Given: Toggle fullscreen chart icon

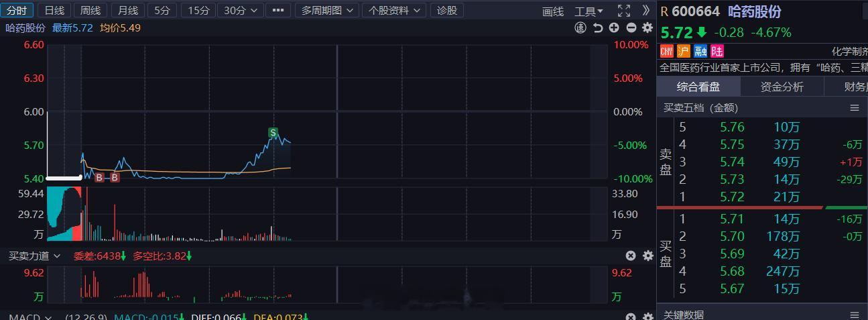Looking at the screenshot, I should (624, 10).
